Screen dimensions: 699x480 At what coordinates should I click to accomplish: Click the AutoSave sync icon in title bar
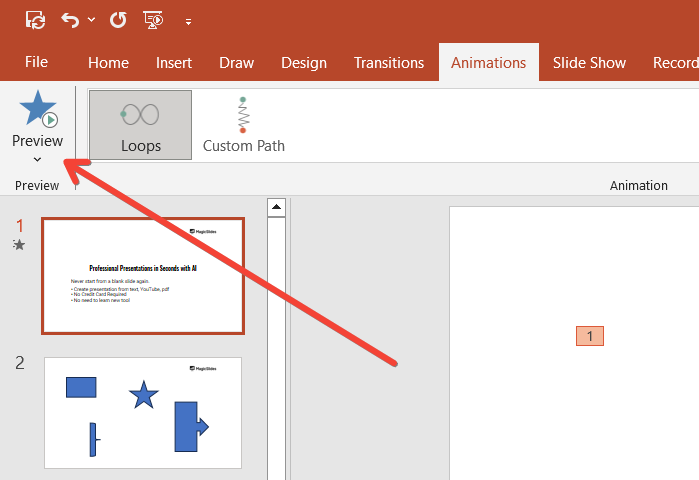point(35,21)
